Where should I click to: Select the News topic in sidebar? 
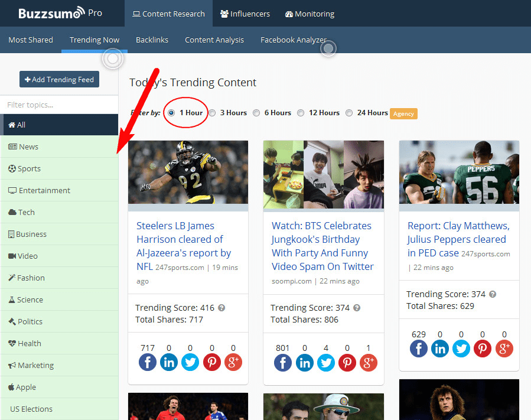coord(59,147)
